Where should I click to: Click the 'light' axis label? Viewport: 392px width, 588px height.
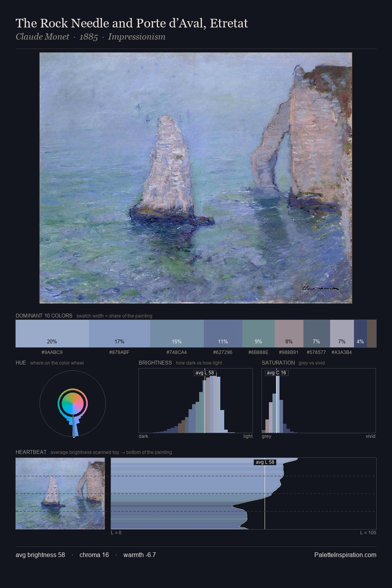[x=248, y=436]
